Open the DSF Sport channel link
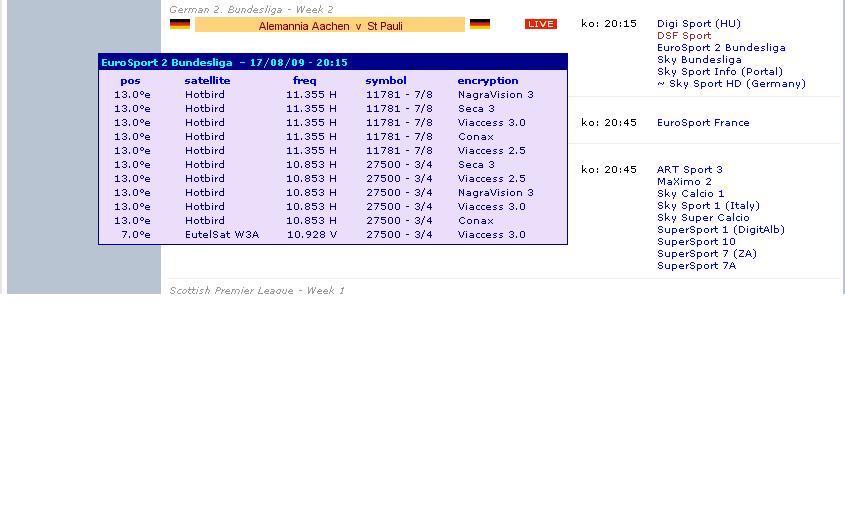Viewport: 845px width, 512px height. click(x=684, y=36)
